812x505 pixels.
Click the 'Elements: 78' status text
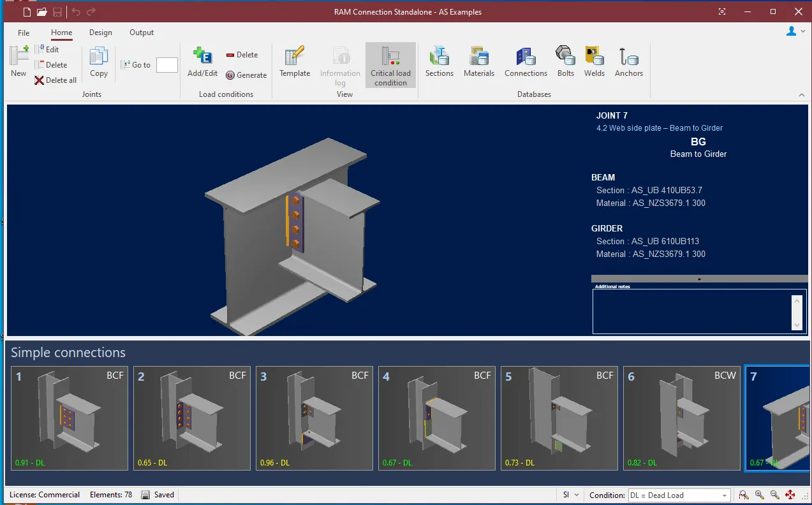(111, 495)
